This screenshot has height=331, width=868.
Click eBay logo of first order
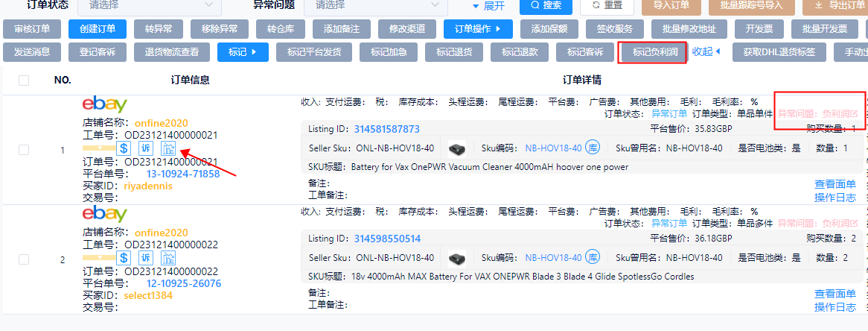tap(105, 105)
